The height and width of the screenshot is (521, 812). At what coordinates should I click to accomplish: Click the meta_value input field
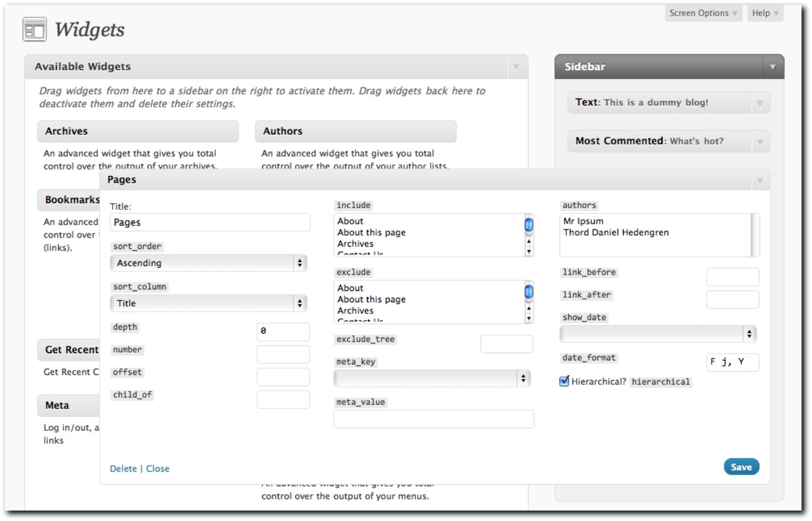click(x=434, y=419)
